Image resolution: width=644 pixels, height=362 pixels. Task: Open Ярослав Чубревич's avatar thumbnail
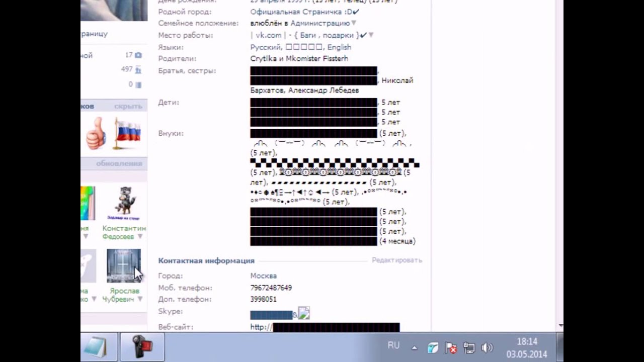click(x=124, y=265)
